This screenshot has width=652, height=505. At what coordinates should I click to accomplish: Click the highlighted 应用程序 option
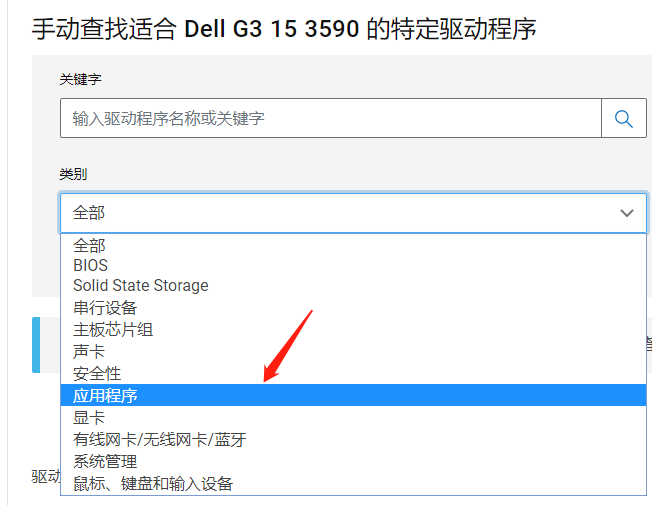[x=105, y=395]
